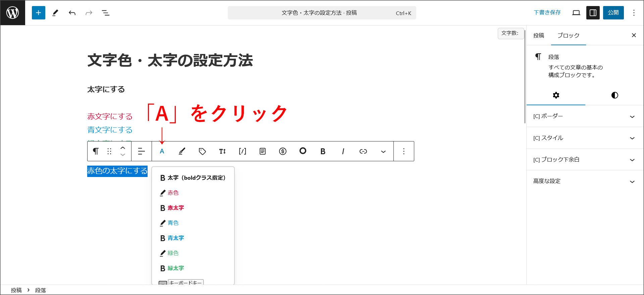Expand the [C] スタイル panel
The height and width of the screenshot is (295, 644).
[585, 138]
